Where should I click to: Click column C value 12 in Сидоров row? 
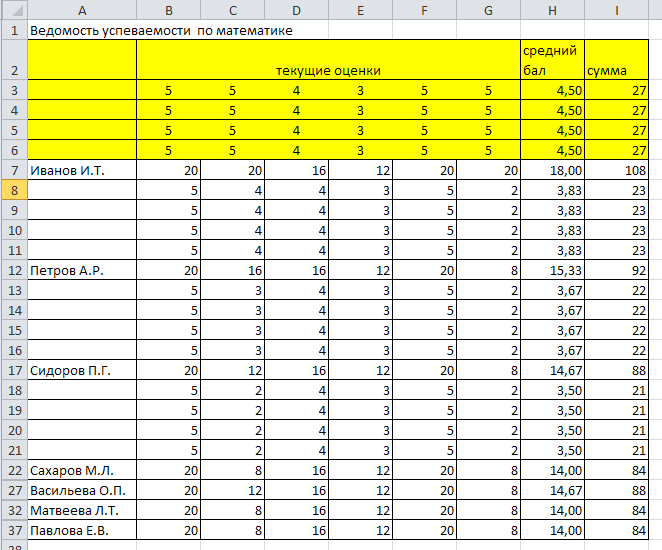(233, 370)
